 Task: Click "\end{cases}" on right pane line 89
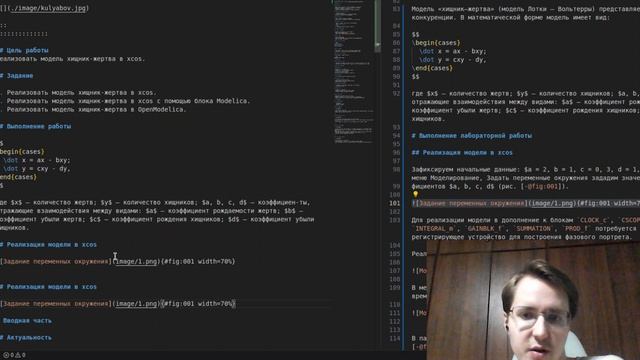coord(432,68)
